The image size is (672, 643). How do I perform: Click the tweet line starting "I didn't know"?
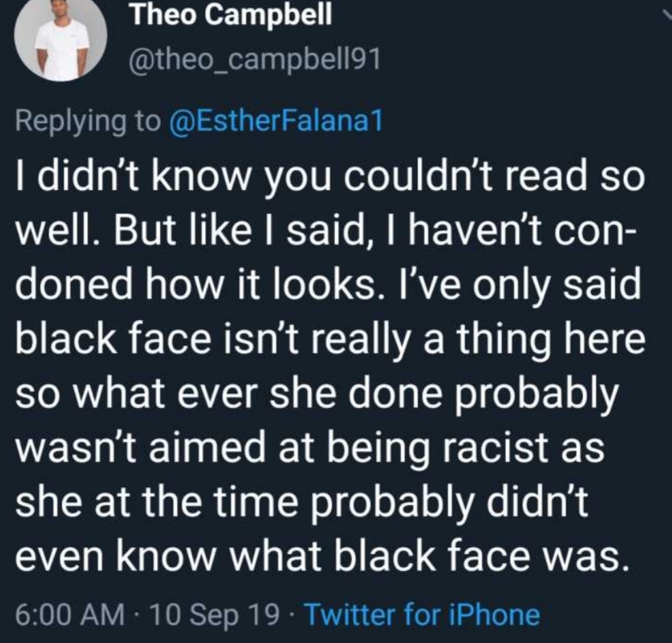pyautogui.click(x=330, y=178)
